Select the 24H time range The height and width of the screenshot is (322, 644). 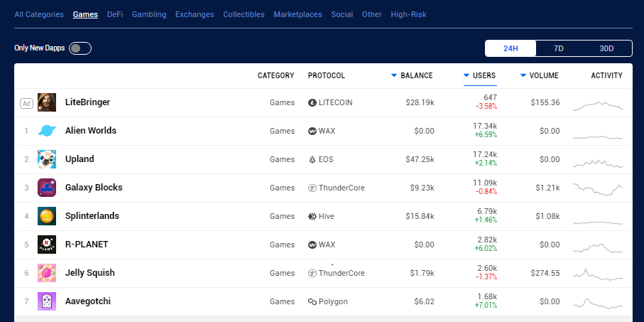tap(511, 48)
